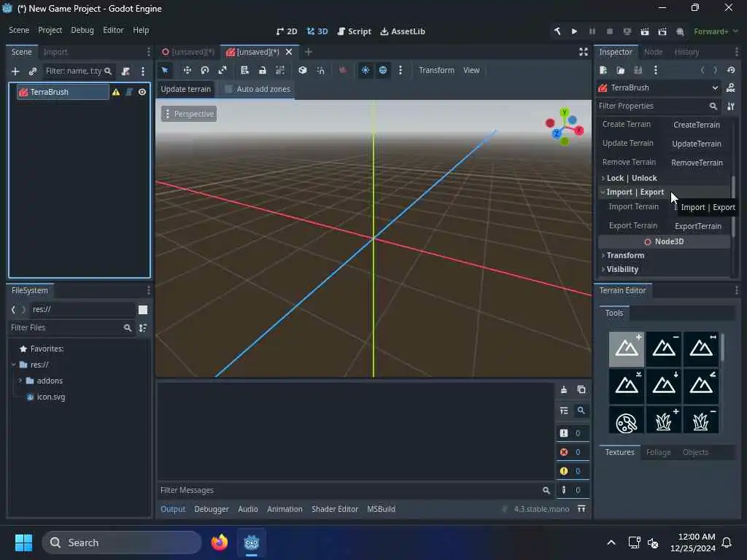Screen dimensions: 747x560
Task: Attach a script to the selected node
Action: click(x=125, y=71)
